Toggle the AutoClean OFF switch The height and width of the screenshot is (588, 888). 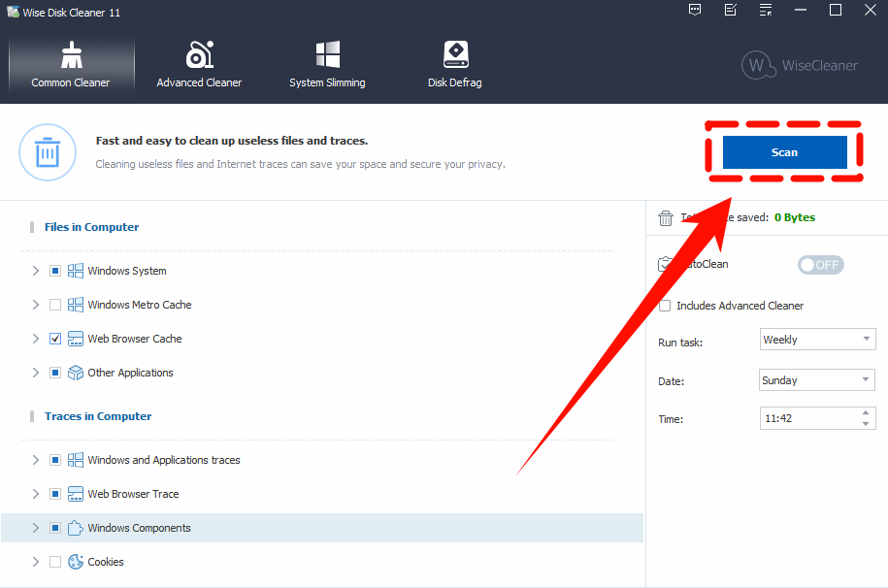(820, 265)
